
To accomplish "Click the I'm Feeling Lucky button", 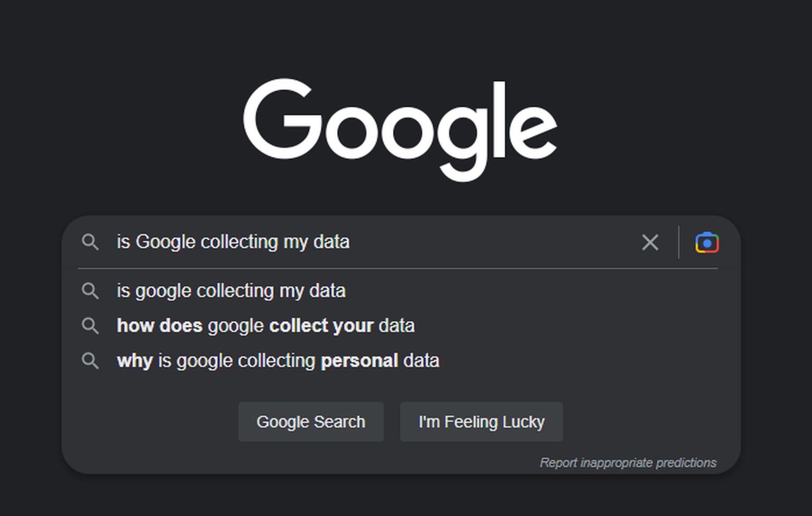I will coord(481,422).
